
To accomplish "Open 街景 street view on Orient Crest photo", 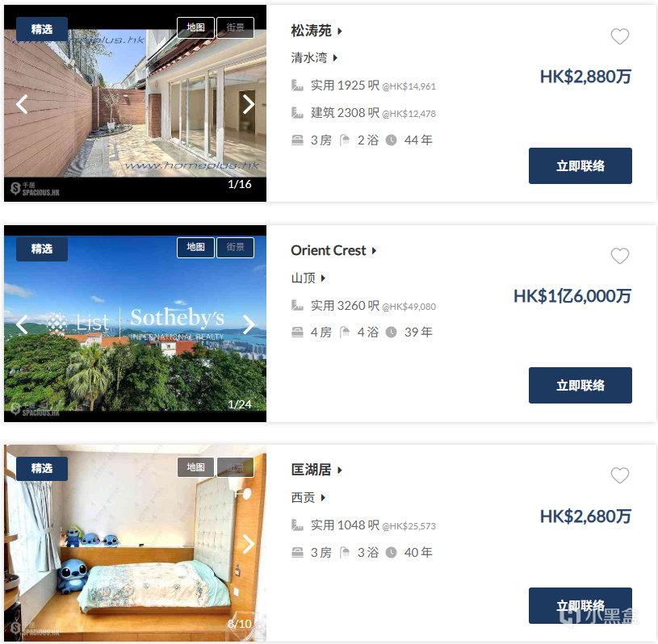I will coord(235,248).
